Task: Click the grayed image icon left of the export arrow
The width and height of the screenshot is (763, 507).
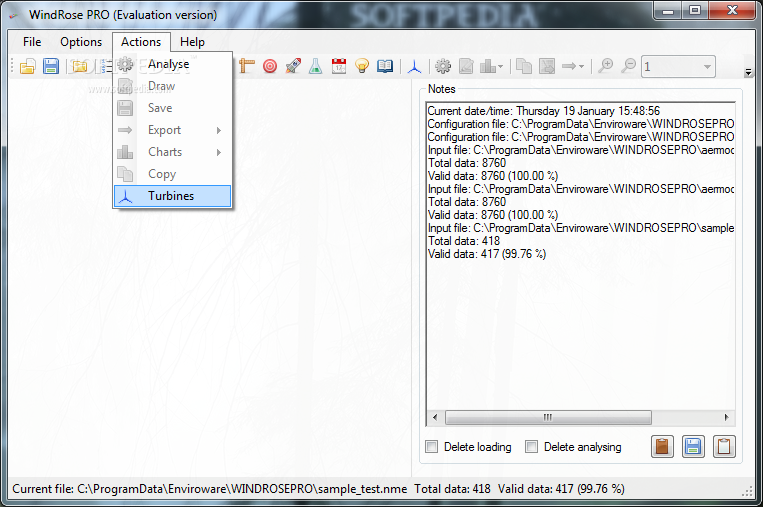Action: click(x=547, y=66)
